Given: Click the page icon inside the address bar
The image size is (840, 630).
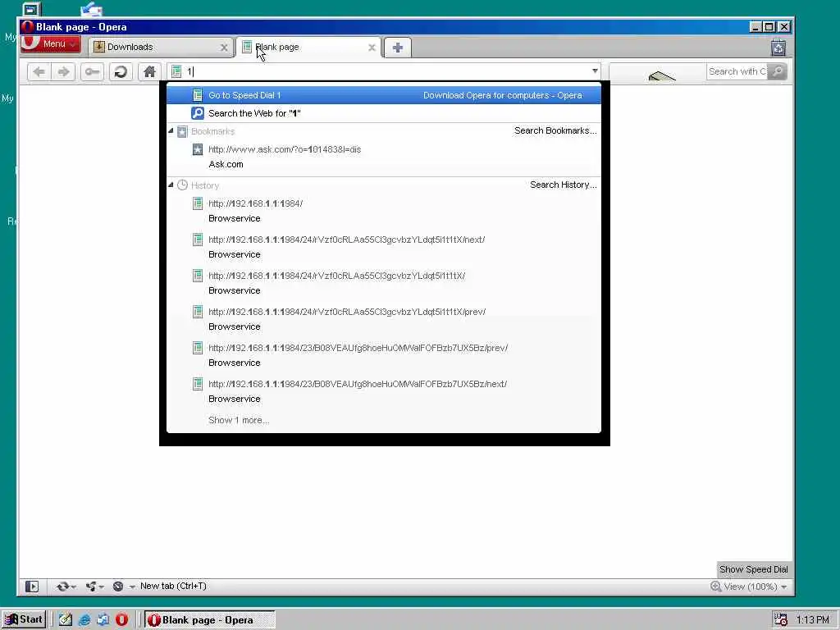Looking at the screenshot, I should tap(176, 71).
